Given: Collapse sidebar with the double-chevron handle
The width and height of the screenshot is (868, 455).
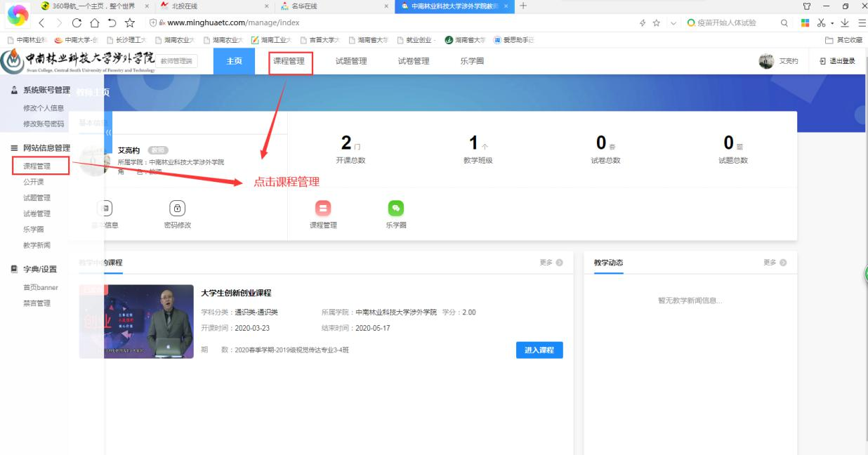Looking at the screenshot, I should (x=108, y=132).
